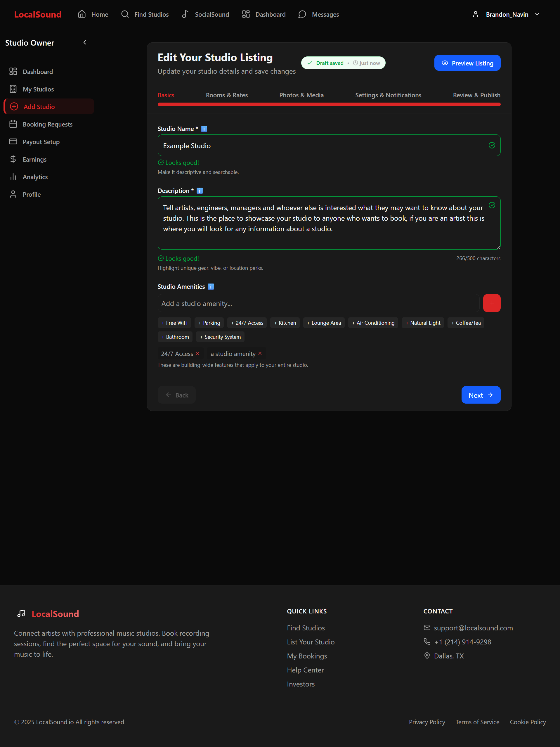
Task: Click the Earnings dollar sign icon
Action: (x=13, y=159)
